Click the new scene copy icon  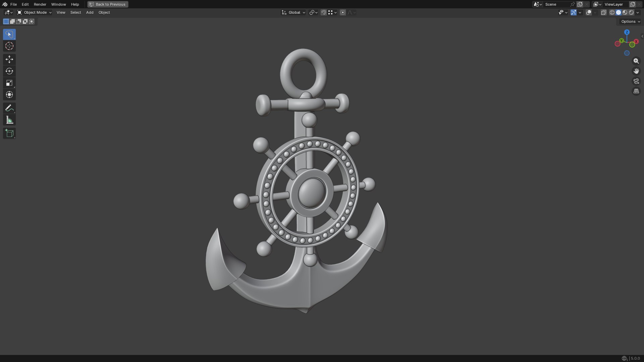point(580,4)
